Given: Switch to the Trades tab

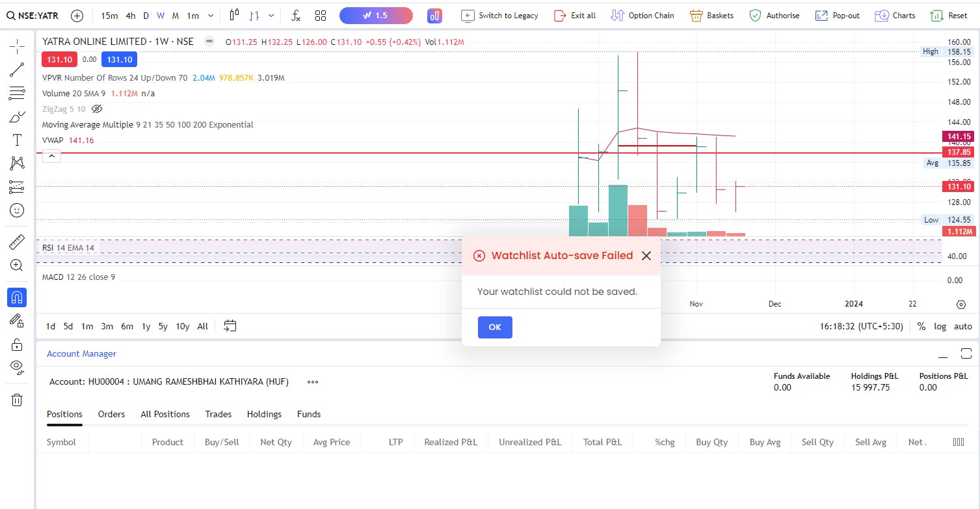Looking at the screenshot, I should (x=219, y=414).
